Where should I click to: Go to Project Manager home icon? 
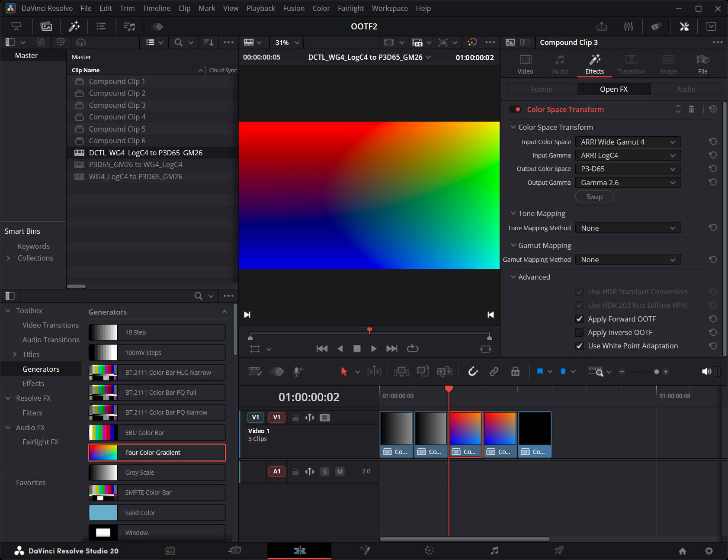[682, 551]
